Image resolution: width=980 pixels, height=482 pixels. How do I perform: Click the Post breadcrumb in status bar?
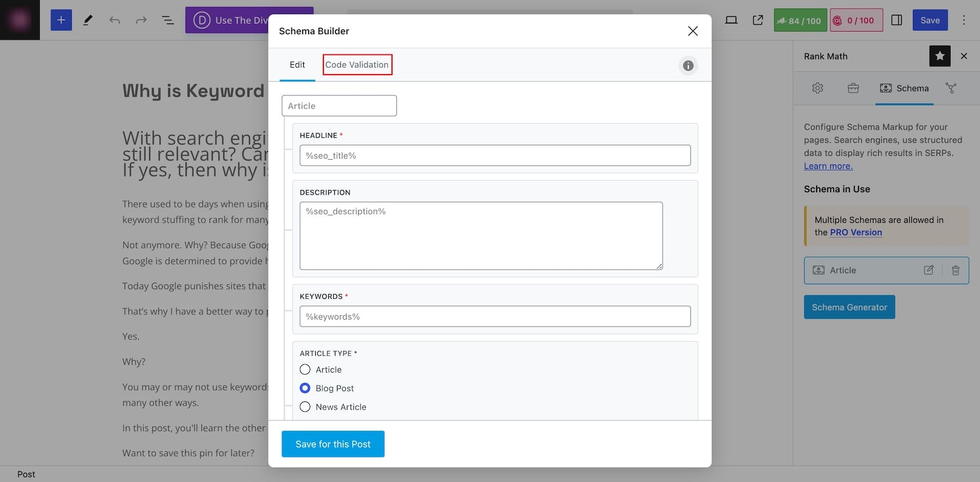pyautogui.click(x=26, y=474)
